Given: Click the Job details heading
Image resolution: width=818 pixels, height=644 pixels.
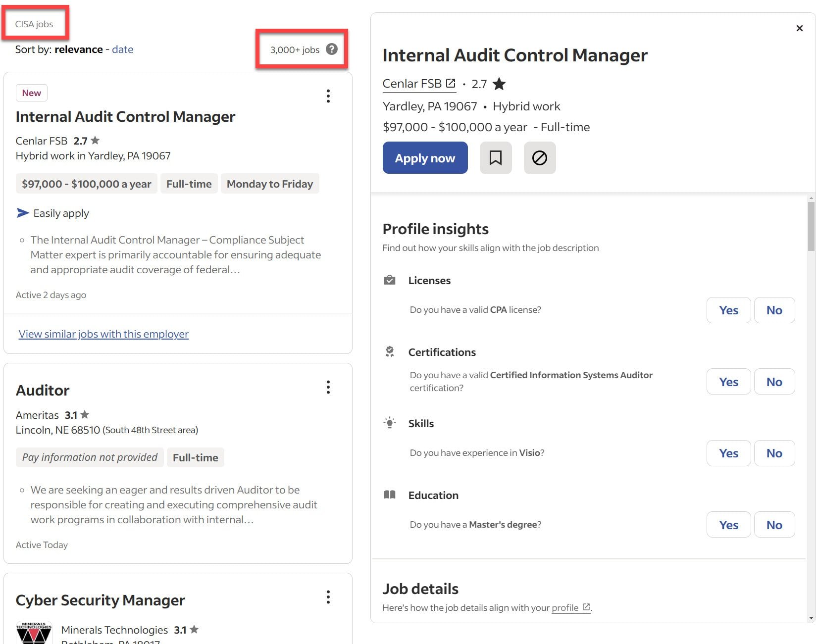Looking at the screenshot, I should 420,589.
